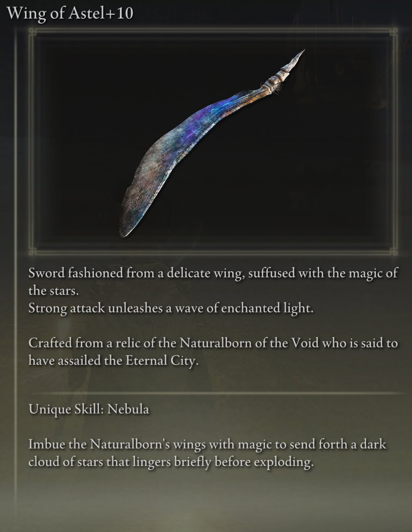Click the rounded gray tip of the wing blade
This screenshot has width=412, height=532.
coord(128,220)
